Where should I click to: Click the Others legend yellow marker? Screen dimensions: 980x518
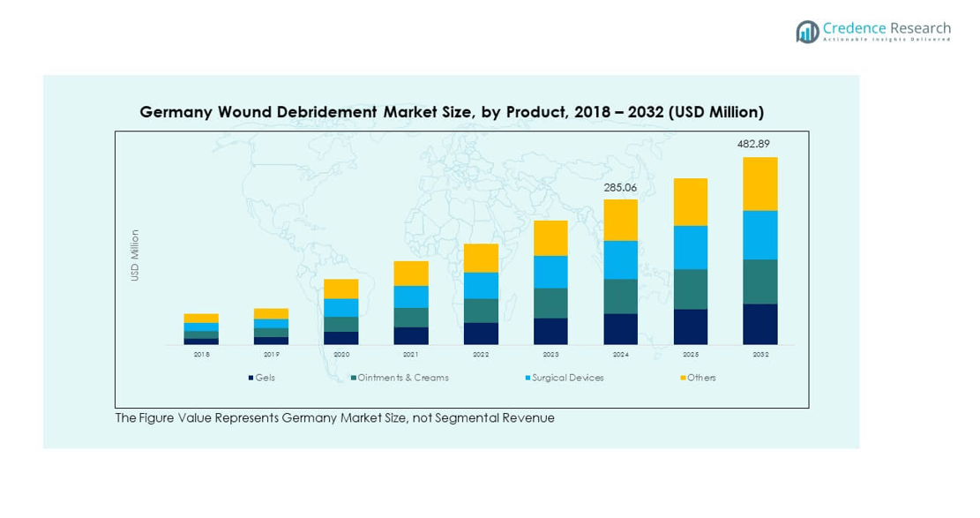pyautogui.click(x=684, y=379)
